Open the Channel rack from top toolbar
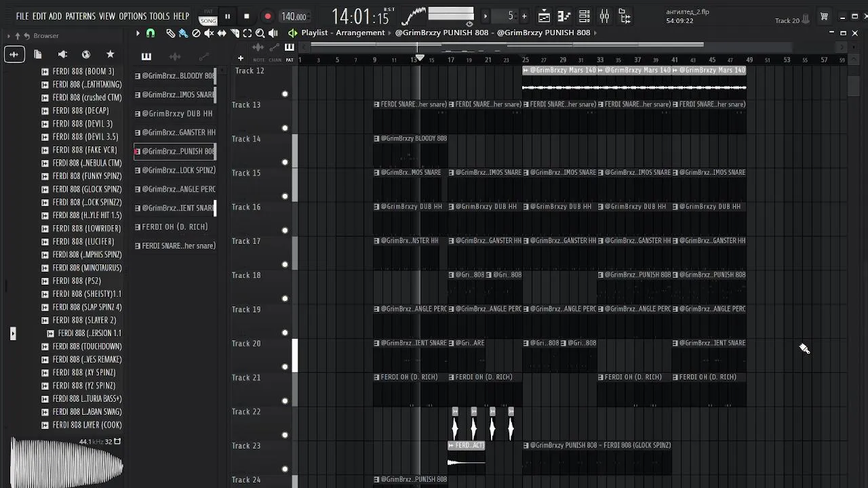868x488 pixels. (x=585, y=16)
